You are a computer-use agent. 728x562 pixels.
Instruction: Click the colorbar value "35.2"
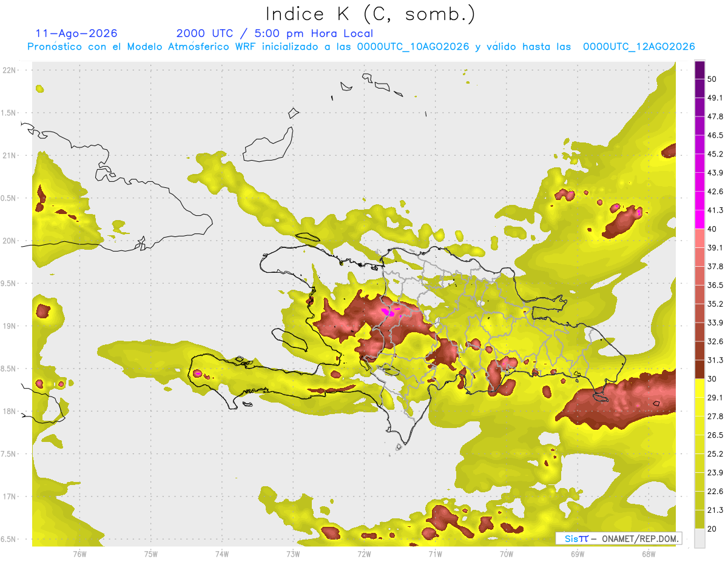(715, 304)
